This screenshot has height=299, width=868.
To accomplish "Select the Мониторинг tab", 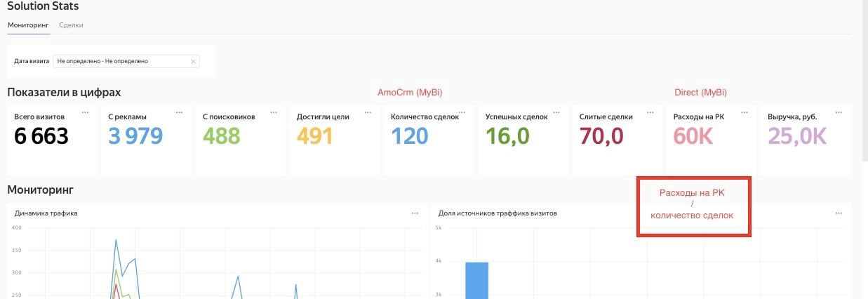I will (x=29, y=25).
